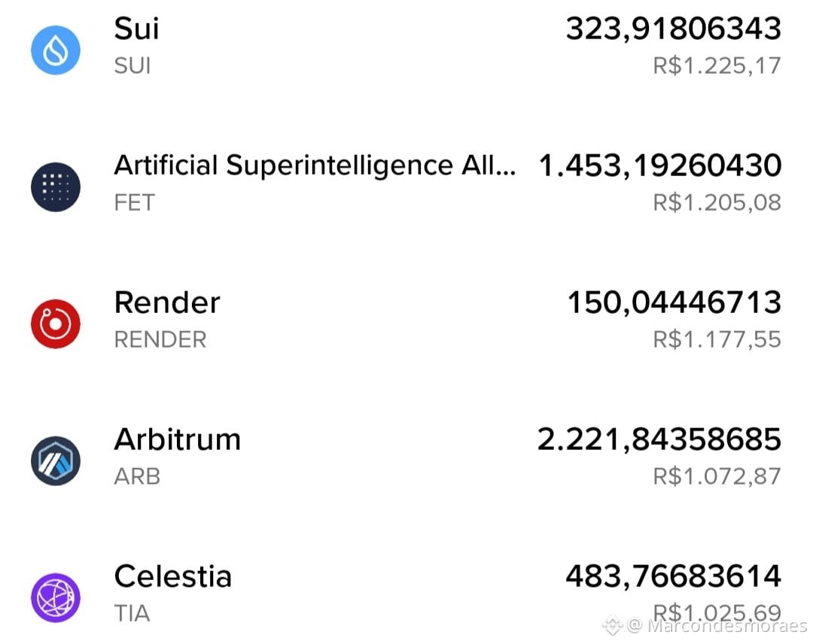The height and width of the screenshot is (644, 813).
Task: Click the ARB ticker label
Action: pyautogui.click(x=137, y=476)
